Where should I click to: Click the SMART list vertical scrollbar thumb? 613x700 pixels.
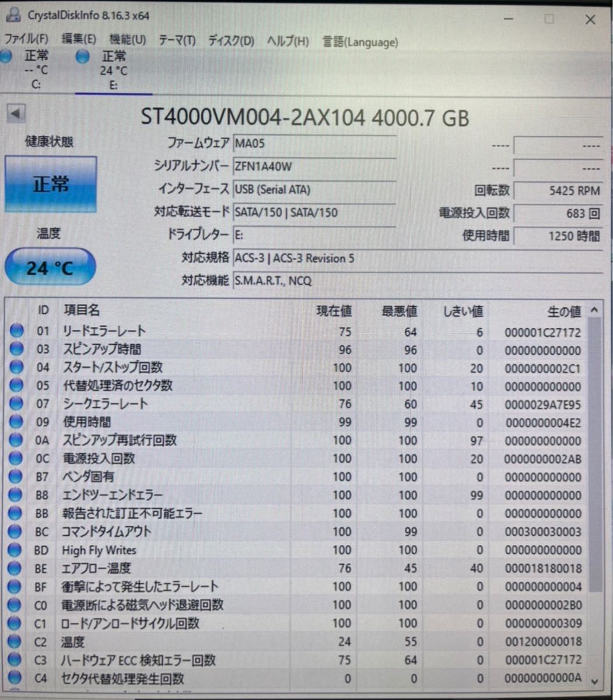pyautogui.click(x=594, y=455)
